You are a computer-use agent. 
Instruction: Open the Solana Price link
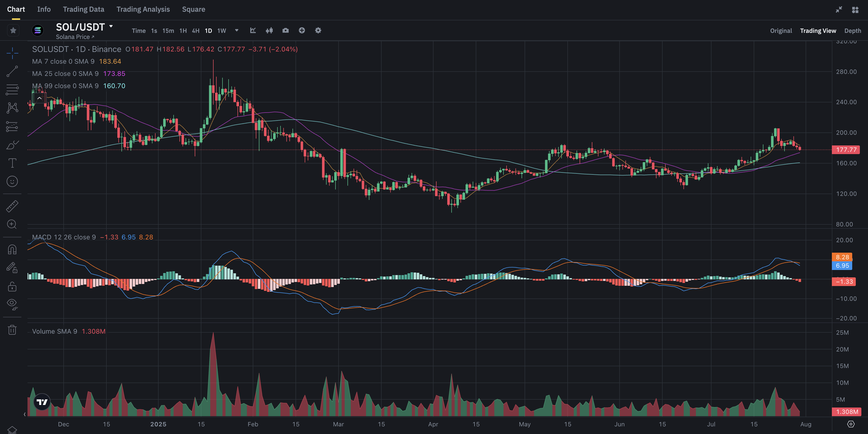[75, 37]
